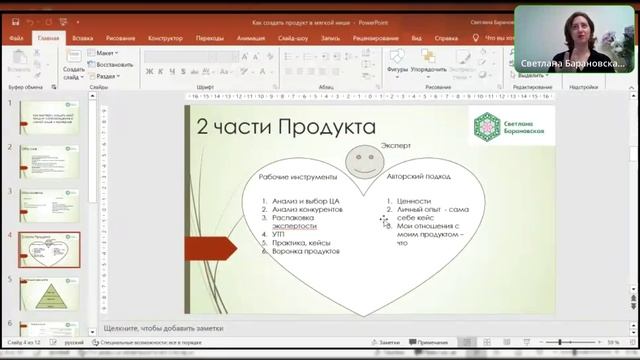Select slide 3 thumbnail
Viewport: 640px width, 360px height.
pyautogui.click(x=49, y=206)
